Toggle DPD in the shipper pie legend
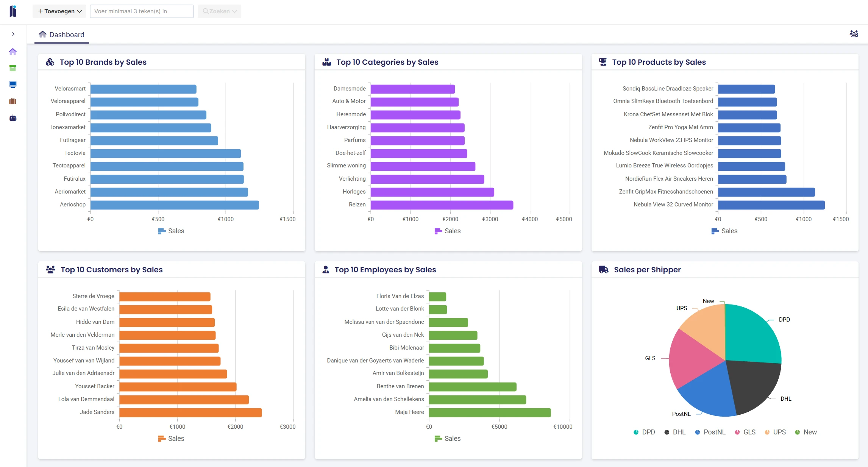 pyautogui.click(x=645, y=432)
